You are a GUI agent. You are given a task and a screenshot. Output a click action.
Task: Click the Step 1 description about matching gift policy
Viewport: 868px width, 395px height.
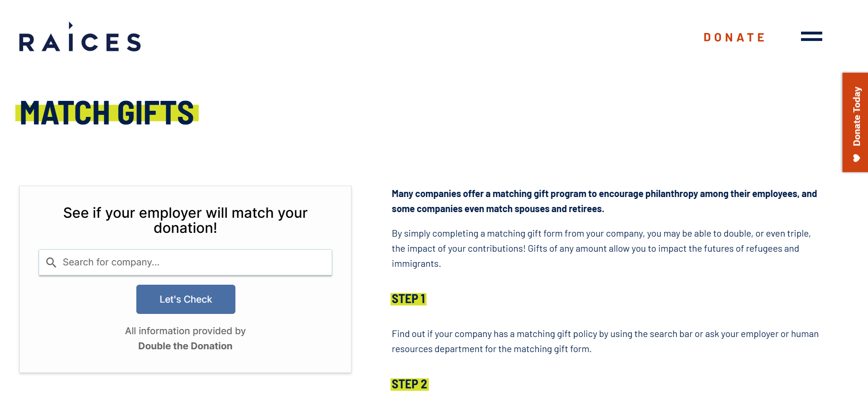[x=604, y=341]
